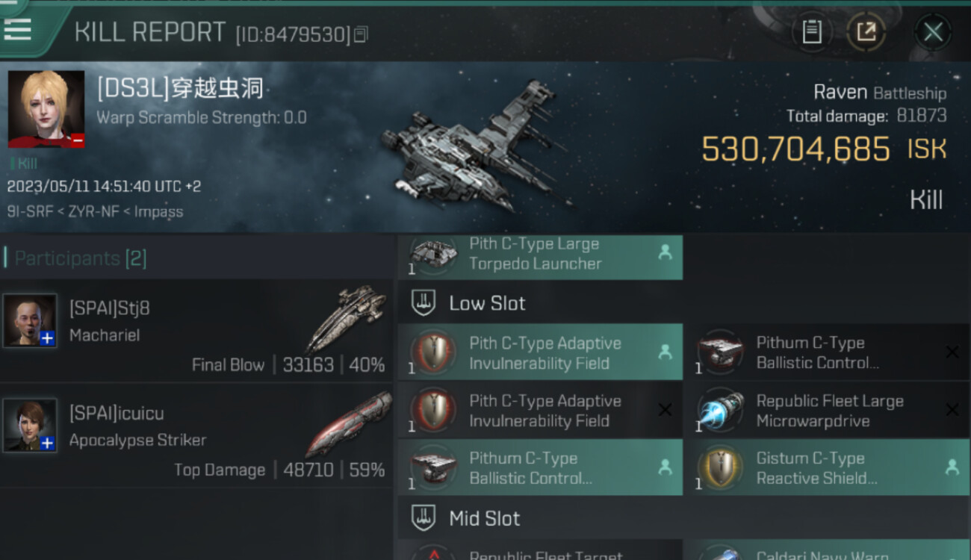Open the clipboard notes icon in header
Image resolution: width=971 pixels, height=560 pixels.
tap(812, 32)
